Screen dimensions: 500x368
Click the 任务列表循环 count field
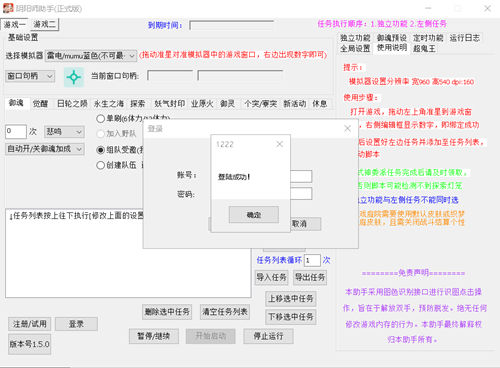(312, 260)
